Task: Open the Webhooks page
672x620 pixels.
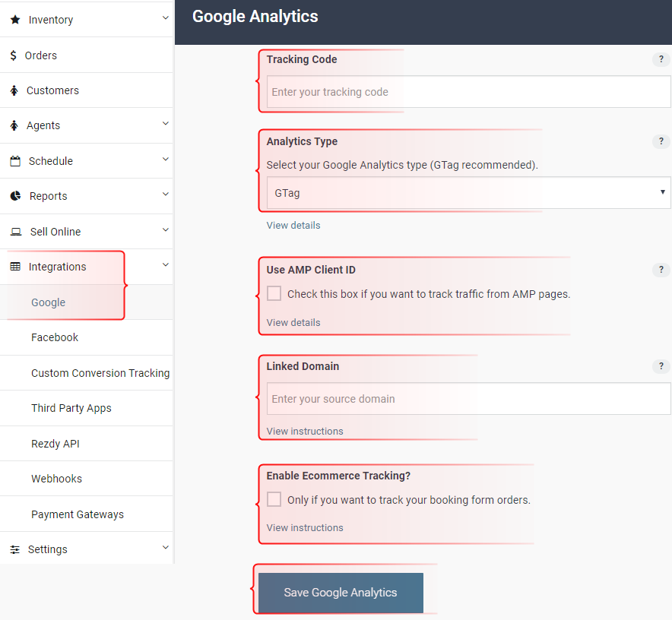Action: (86, 479)
